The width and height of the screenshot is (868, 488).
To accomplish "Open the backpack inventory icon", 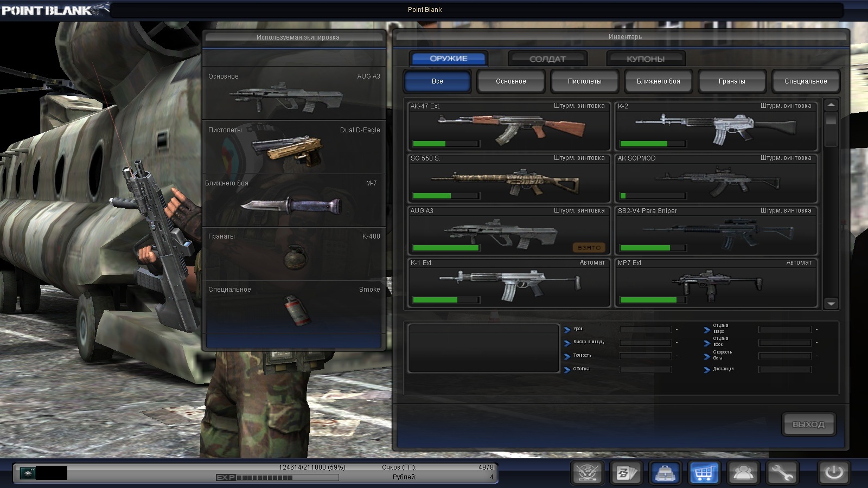I will point(665,473).
